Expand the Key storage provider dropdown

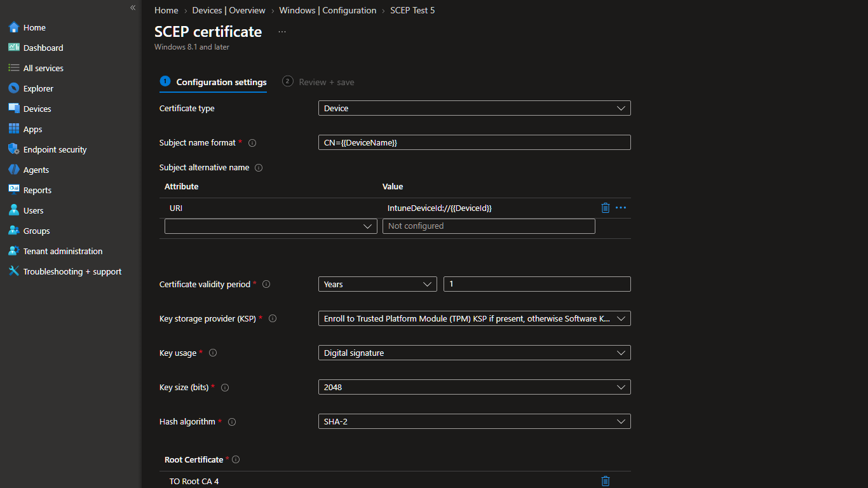(475, 318)
